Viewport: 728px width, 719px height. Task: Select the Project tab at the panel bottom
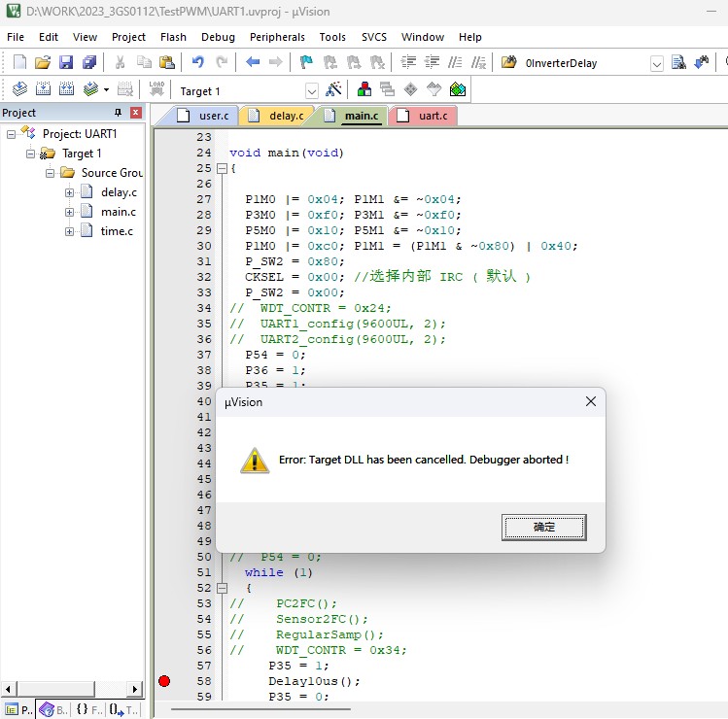[x=18, y=709]
